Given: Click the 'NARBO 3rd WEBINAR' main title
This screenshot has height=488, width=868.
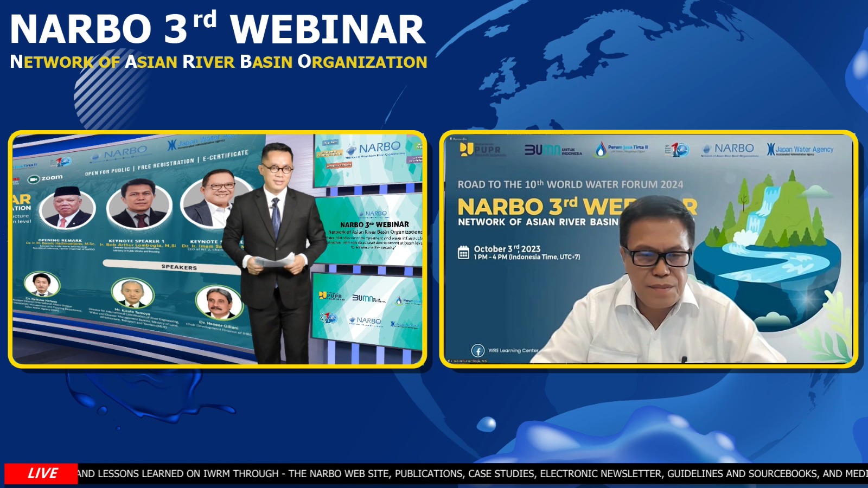Looking at the screenshot, I should tap(218, 29).
